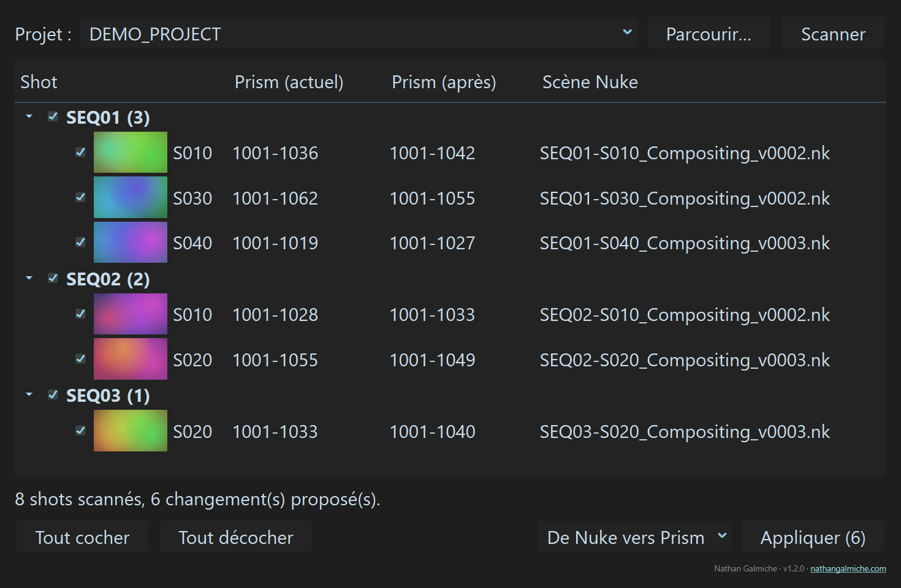Image resolution: width=901 pixels, height=588 pixels.
Task: Uncheck the SEQ02 S010 shot checkbox
Action: 80,314
